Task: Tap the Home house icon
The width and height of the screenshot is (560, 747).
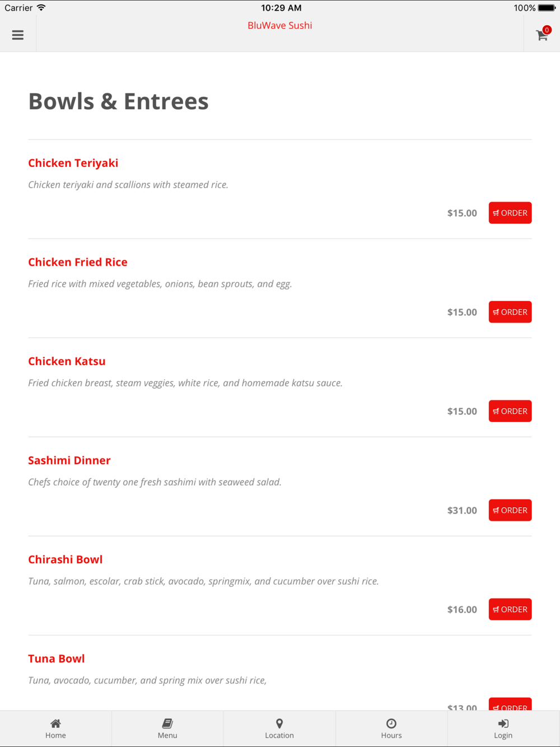Action: click(x=55, y=723)
